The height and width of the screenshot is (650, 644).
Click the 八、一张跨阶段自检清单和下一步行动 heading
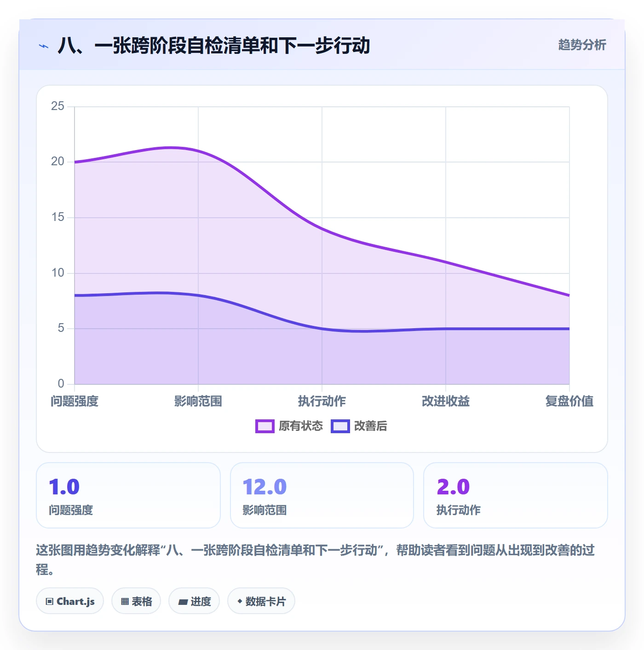[214, 46]
